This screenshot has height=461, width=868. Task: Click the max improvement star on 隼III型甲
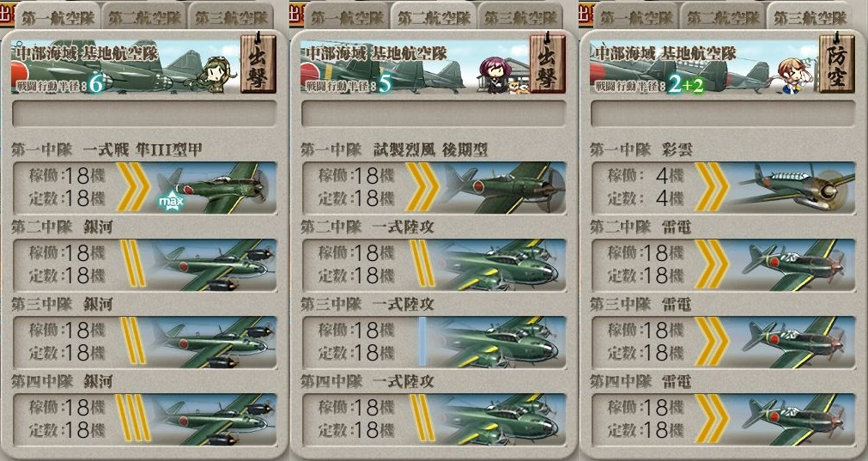(x=171, y=202)
